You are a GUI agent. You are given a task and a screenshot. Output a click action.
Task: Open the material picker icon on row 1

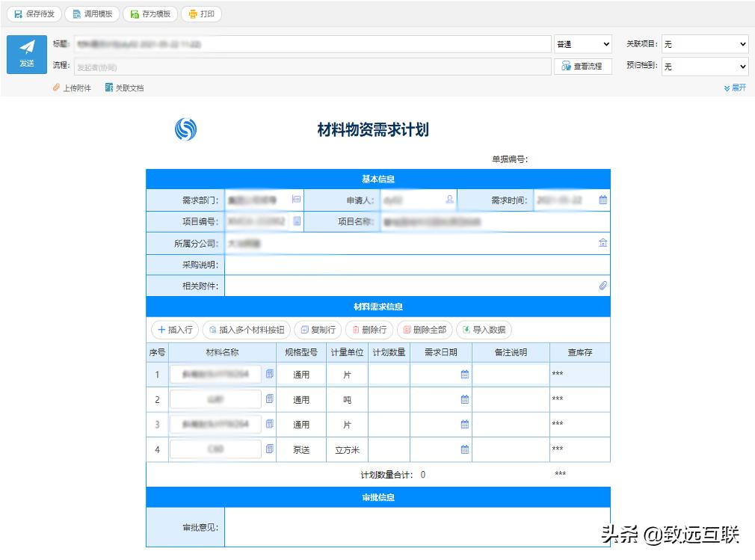(268, 374)
